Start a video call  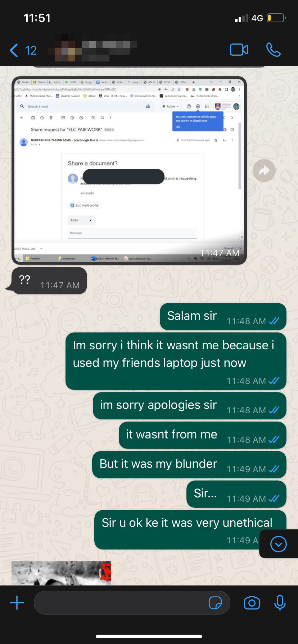coord(239,50)
